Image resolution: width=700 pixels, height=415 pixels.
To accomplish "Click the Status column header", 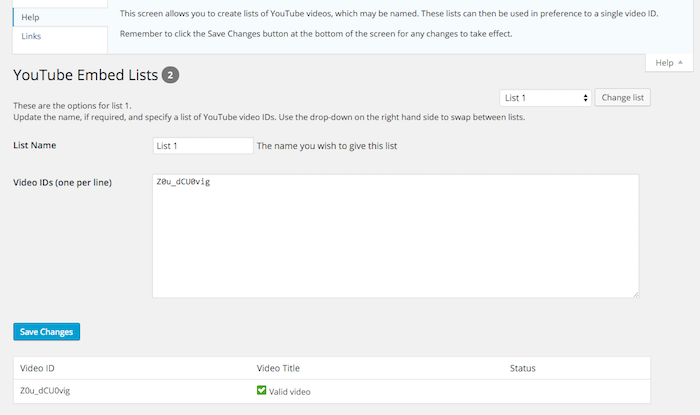I will tap(523, 369).
